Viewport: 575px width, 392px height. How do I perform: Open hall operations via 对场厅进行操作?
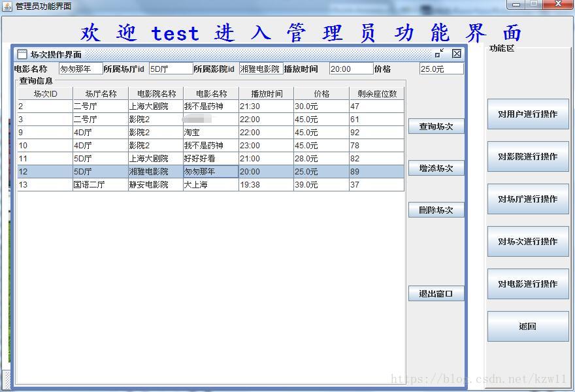[527, 199]
